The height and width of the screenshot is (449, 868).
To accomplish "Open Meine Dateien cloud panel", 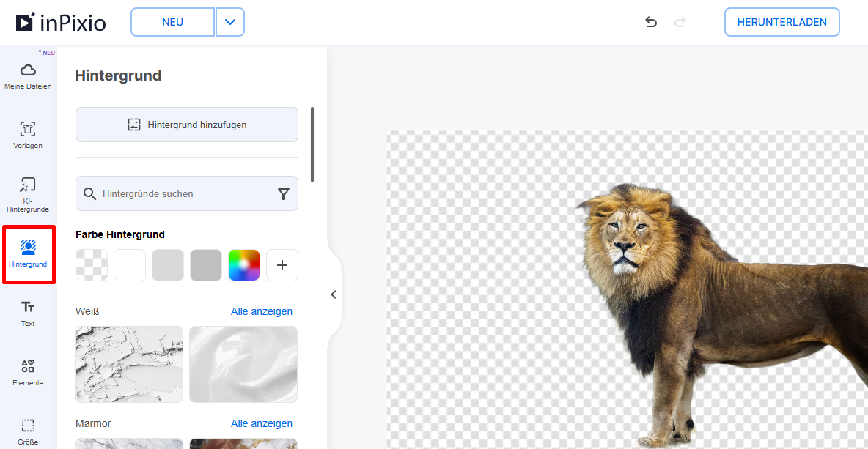I will [x=28, y=76].
